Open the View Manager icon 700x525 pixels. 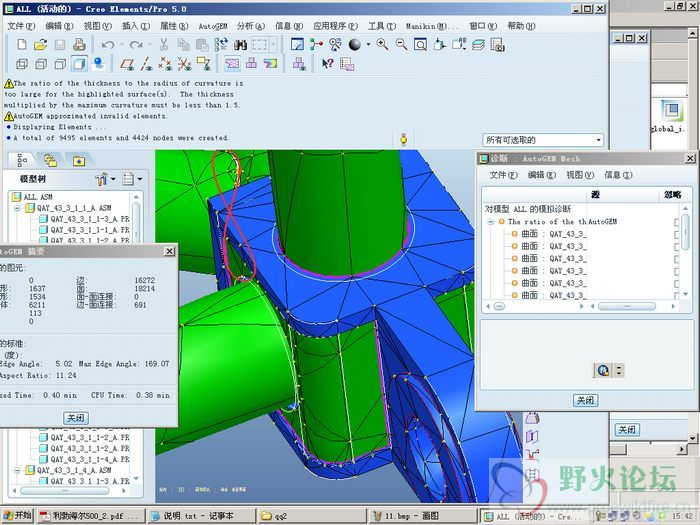(497, 44)
